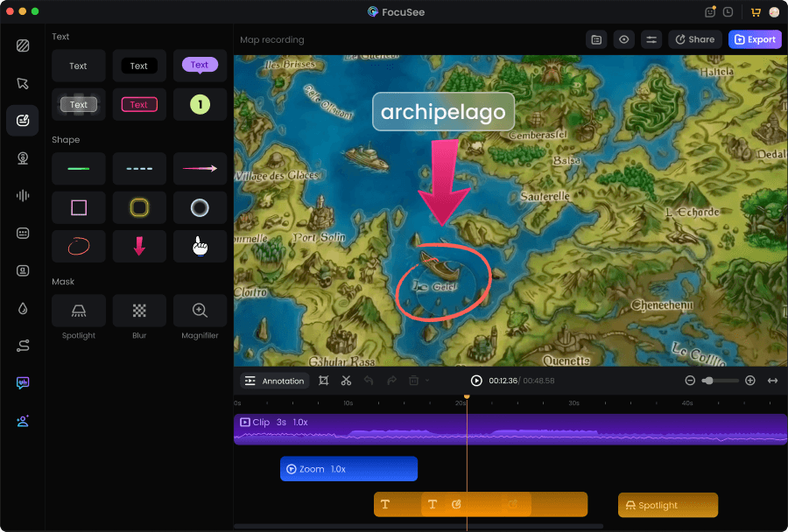Choose the gray blurred Text style

79,104
